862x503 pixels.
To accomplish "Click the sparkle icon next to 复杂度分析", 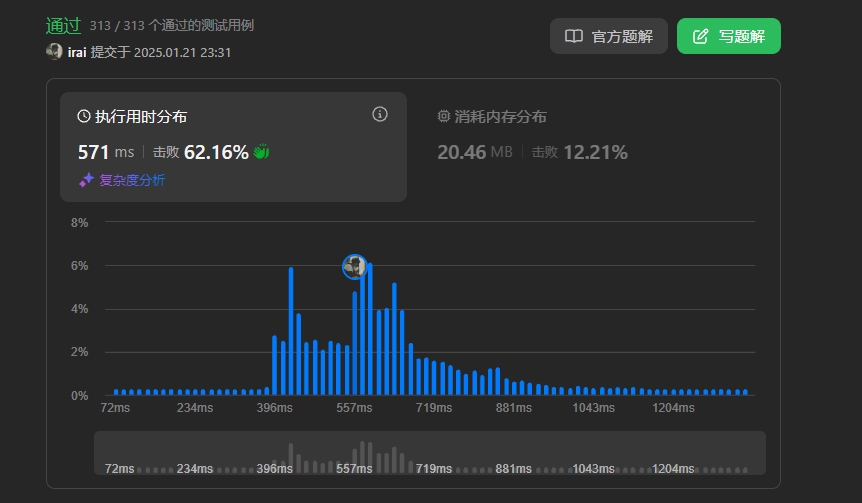I will tap(86, 181).
